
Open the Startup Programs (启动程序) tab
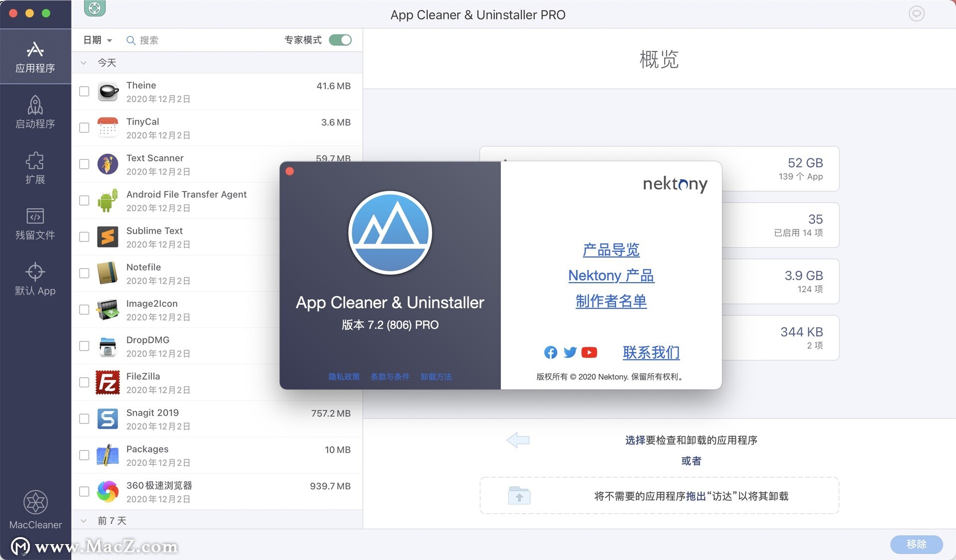pyautogui.click(x=35, y=112)
